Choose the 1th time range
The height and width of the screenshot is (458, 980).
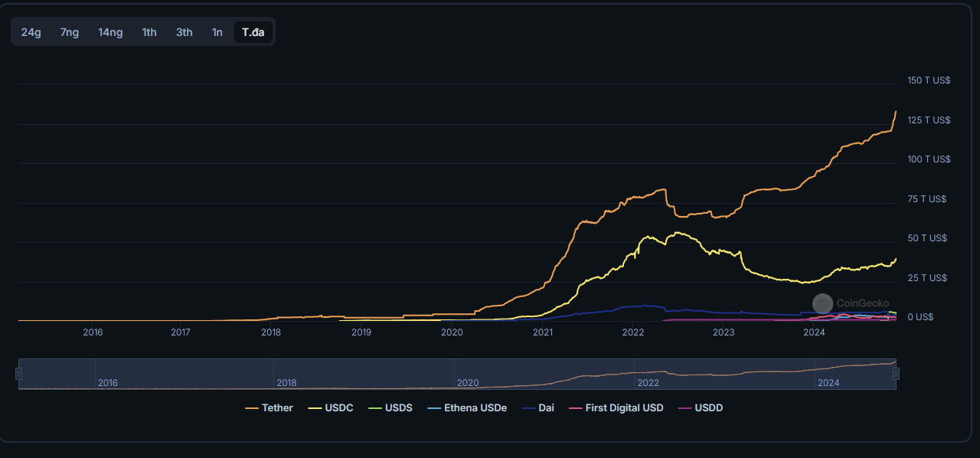(x=149, y=32)
